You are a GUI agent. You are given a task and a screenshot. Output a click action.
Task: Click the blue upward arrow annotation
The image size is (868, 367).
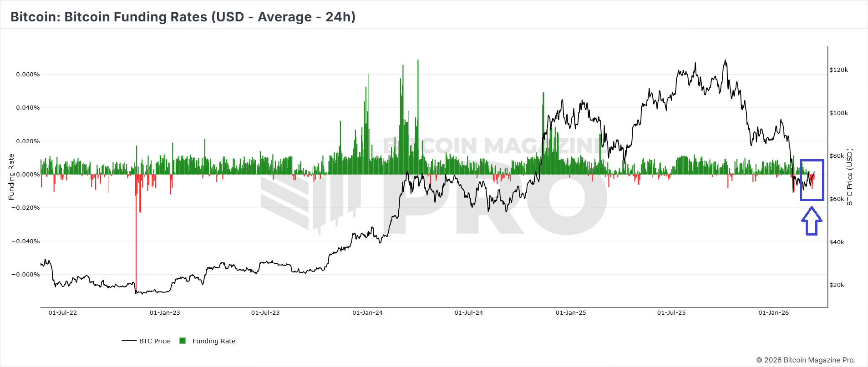point(812,221)
